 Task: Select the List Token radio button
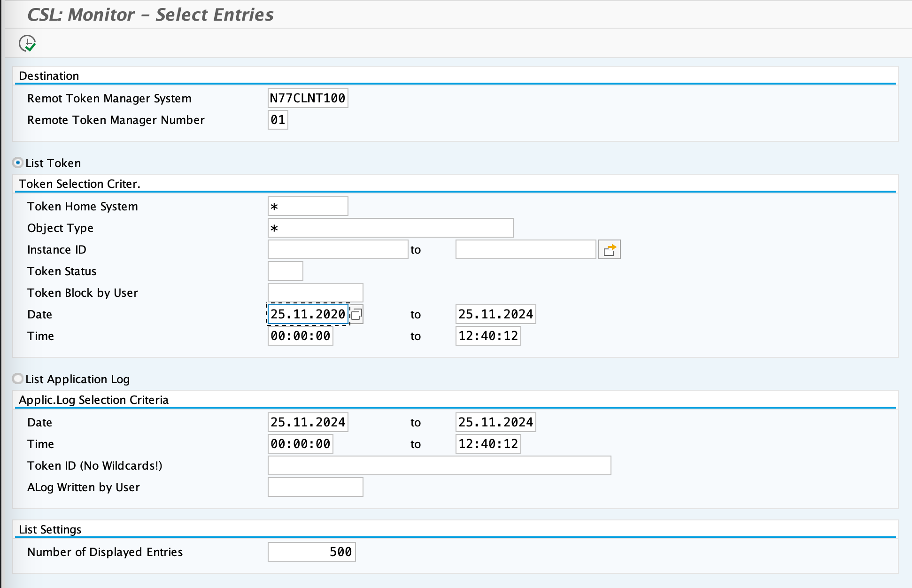click(x=17, y=162)
